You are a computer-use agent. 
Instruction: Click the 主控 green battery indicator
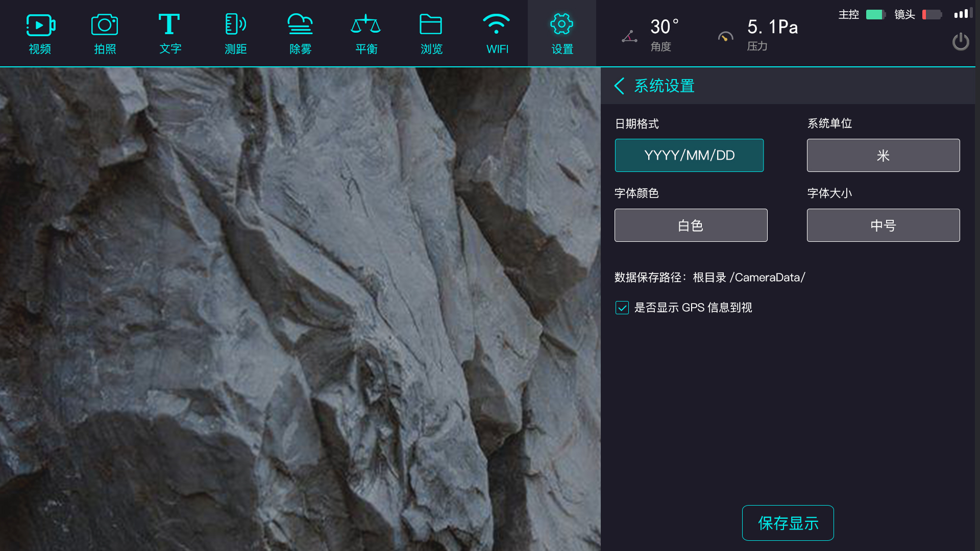tap(875, 14)
